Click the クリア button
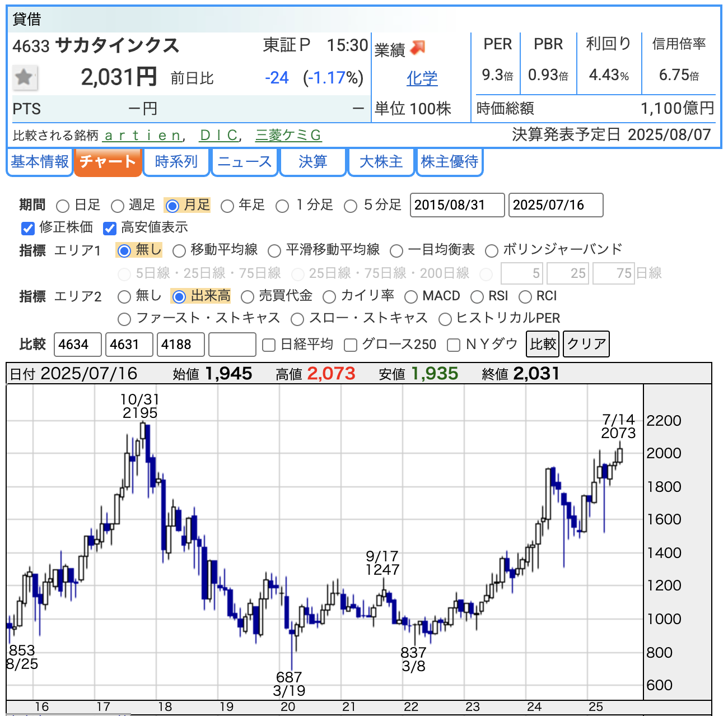 pos(586,344)
